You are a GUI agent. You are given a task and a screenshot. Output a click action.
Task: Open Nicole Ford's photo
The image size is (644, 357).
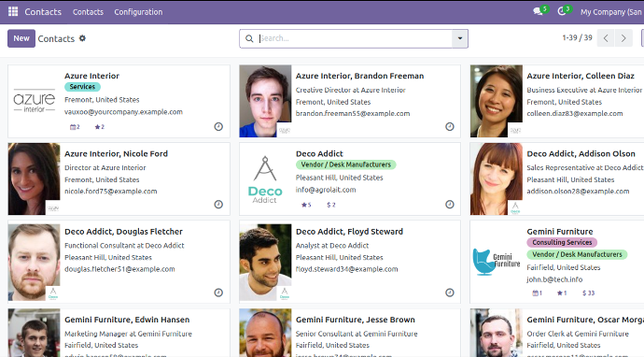point(35,178)
